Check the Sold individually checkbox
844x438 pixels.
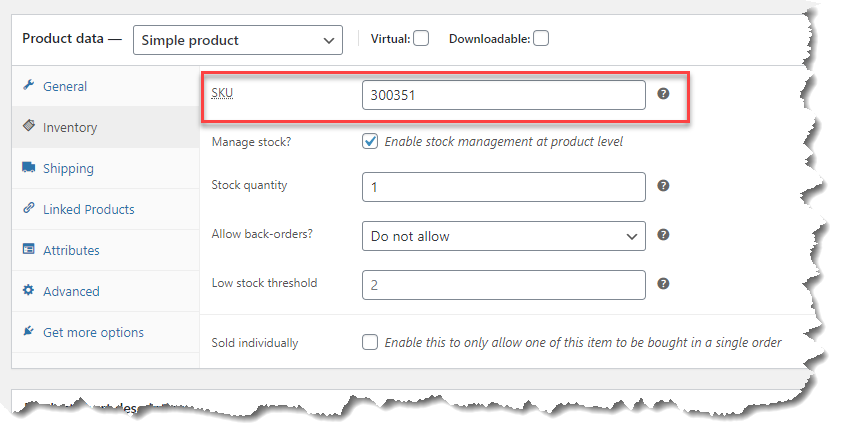(x=370, y=342)
